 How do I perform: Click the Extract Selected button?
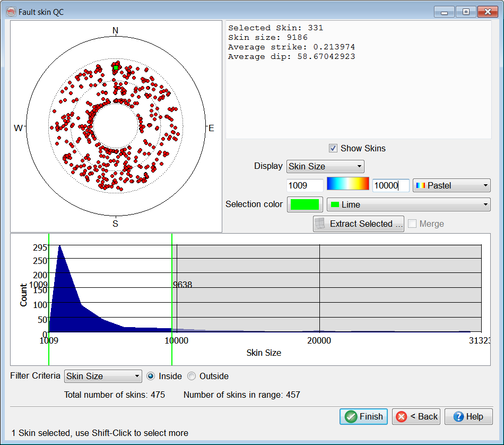[359, 224]
